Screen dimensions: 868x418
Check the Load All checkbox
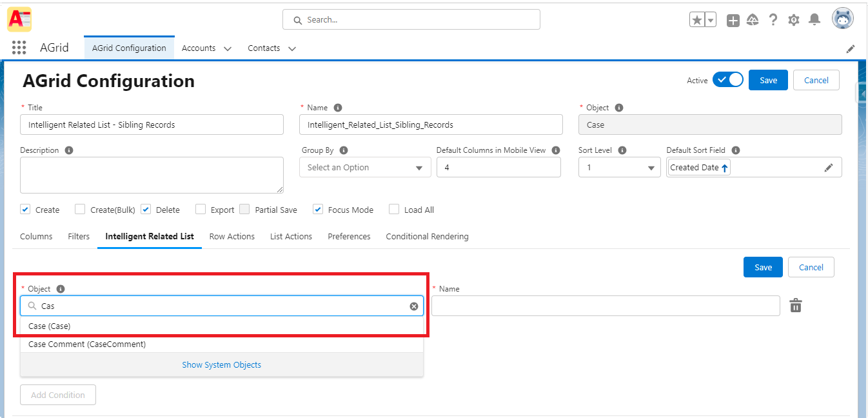coord(394,209)
